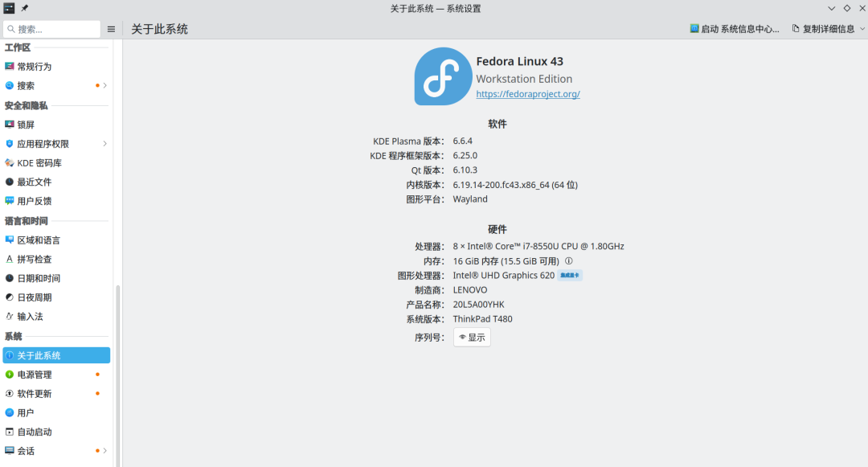Click the 集成显卡 badge next to GPU
Image resolution: width=868 pixels, height=467 pixels.
coord(570,275)
